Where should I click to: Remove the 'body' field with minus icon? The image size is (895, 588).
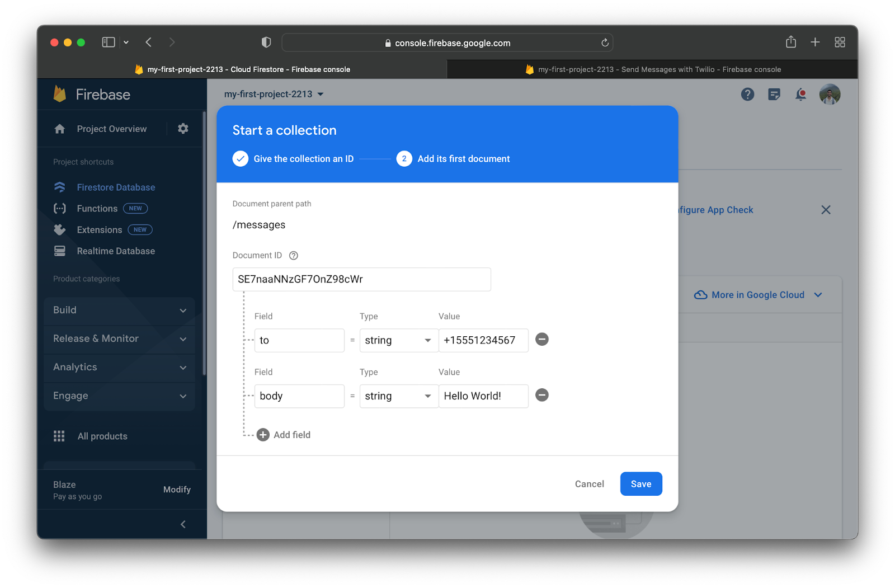542,395
